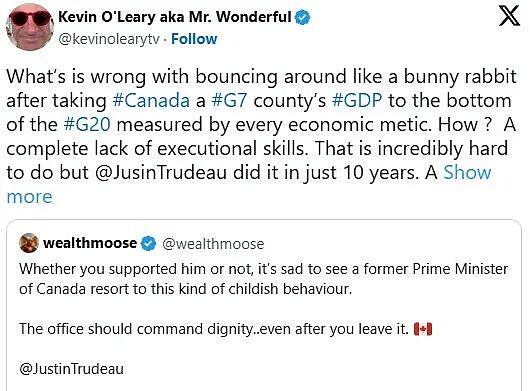Image resolution: width=530 pixels, height=391 pixels.
Task: Open the #Canada hashtag
Action: point(151,101)
